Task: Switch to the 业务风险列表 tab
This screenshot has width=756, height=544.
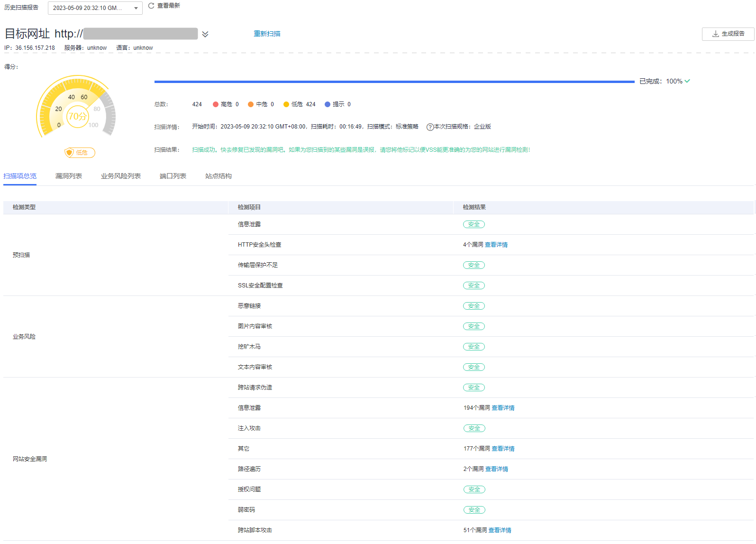Action: 121,176
